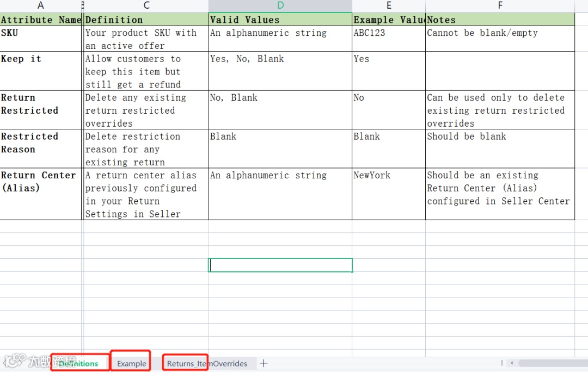This screenshot has width=588, height=372.
Task: Click the 'Yes' example value cell
Action: (x=389, y=71)
